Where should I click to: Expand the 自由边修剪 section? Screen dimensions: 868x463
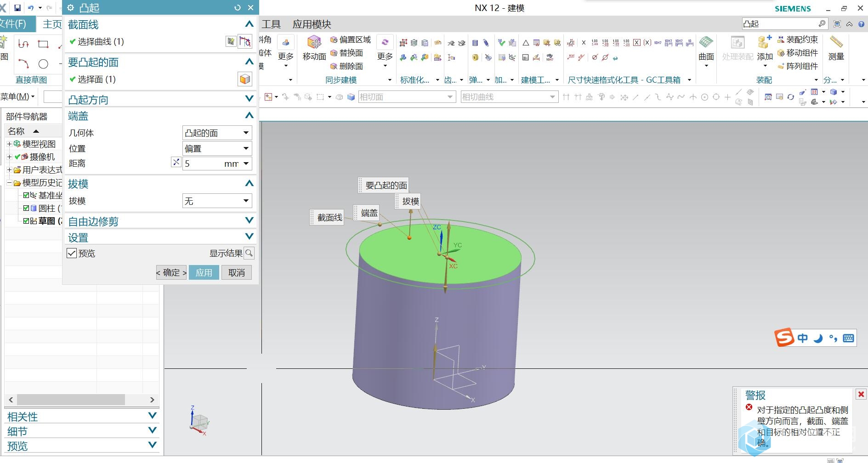[249, 220]
